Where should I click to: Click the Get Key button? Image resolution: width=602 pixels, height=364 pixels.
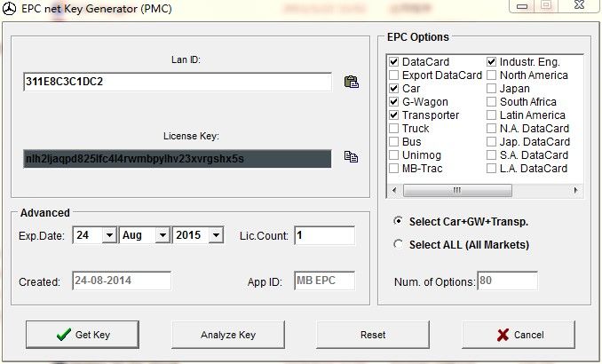pos(83,335)
